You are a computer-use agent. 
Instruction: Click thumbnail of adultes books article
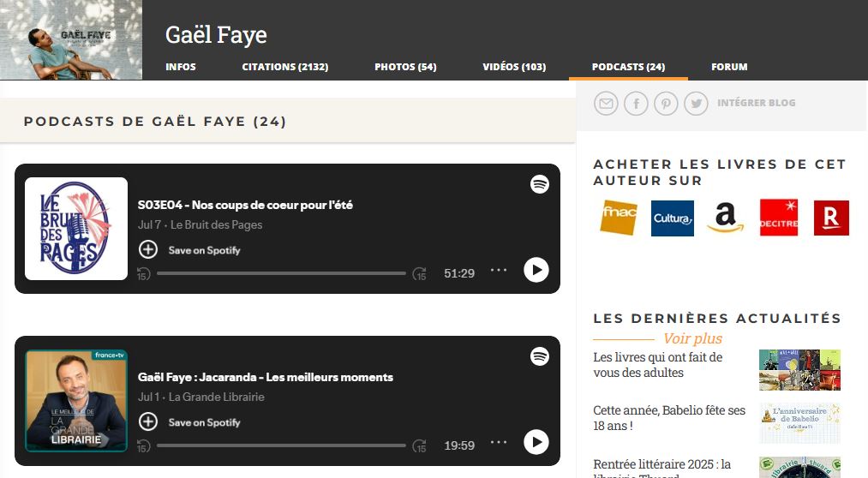click(800, 369)
